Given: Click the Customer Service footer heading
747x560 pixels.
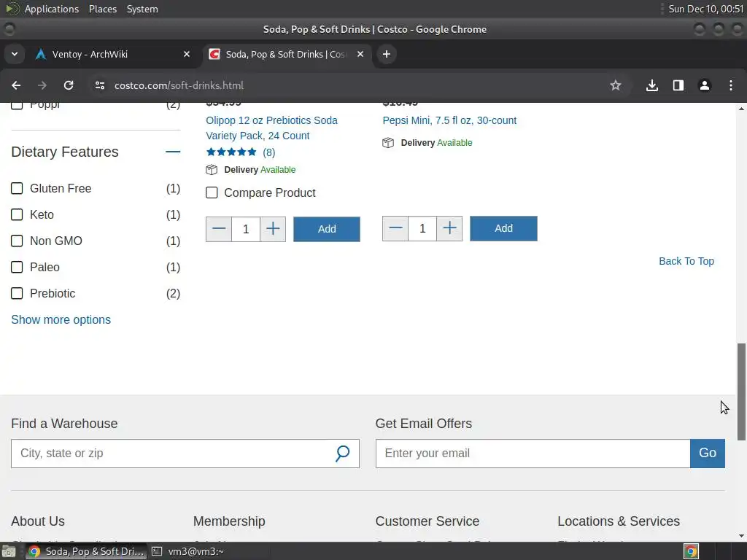Looking at the screenshot, I should (427, 521).
